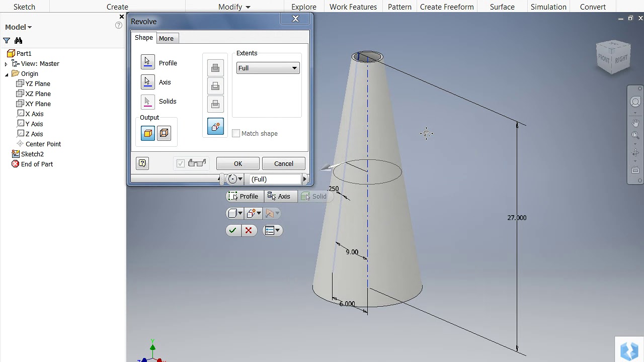This screenshot has width=644, height=362.
Task: Click the (Full) angle value field
Action: [x=275, y=179]
